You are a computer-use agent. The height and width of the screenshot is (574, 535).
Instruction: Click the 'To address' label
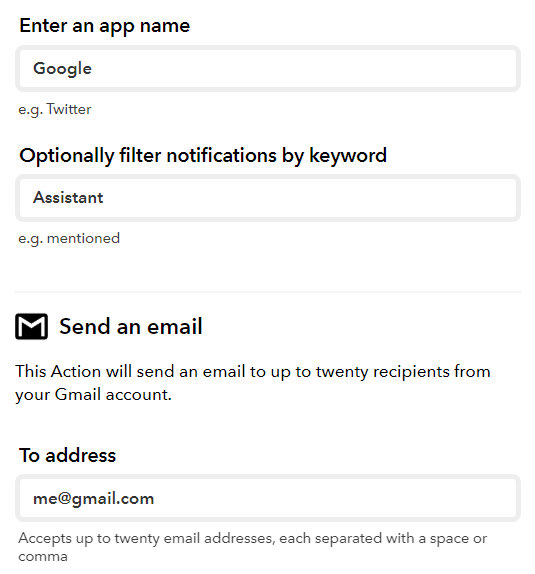click(x=68, y=455)
